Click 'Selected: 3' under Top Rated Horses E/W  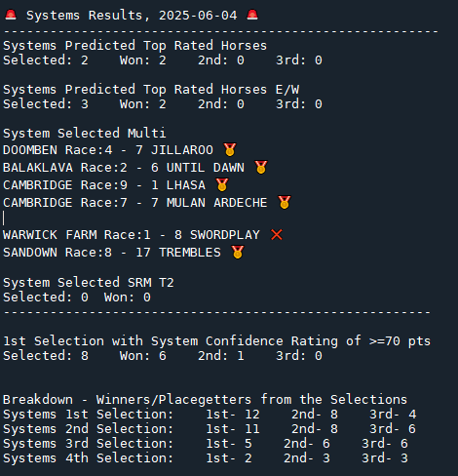[x=46, y=104]
